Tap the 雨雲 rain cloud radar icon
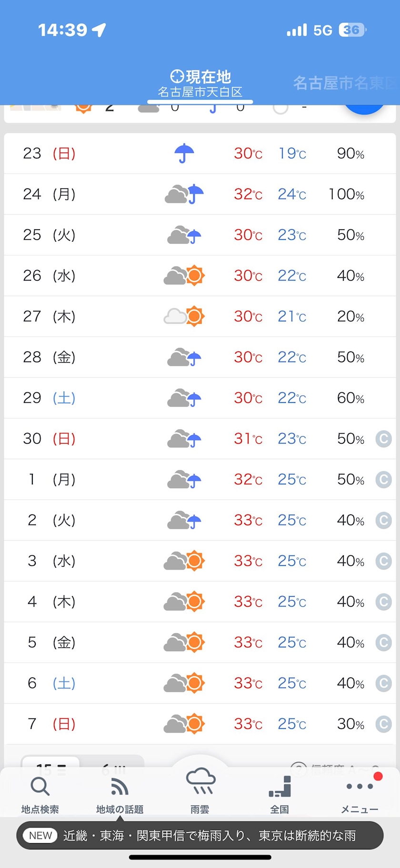 200,781
